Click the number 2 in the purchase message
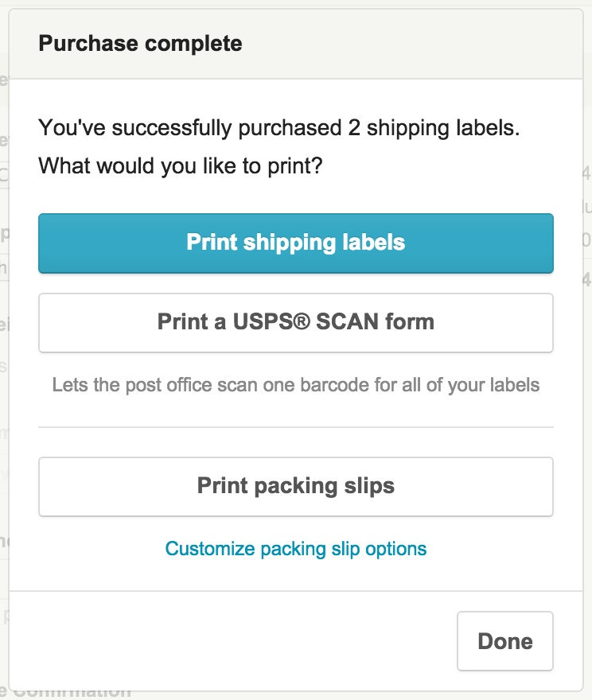Image resolution: width=592 pixels, height=700 pixels. (354, 128)
